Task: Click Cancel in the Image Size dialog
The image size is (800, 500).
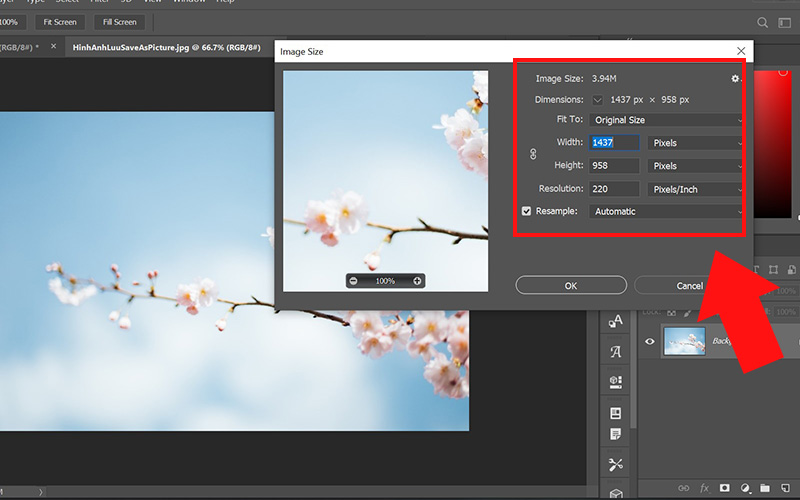Action: point(689,286)
